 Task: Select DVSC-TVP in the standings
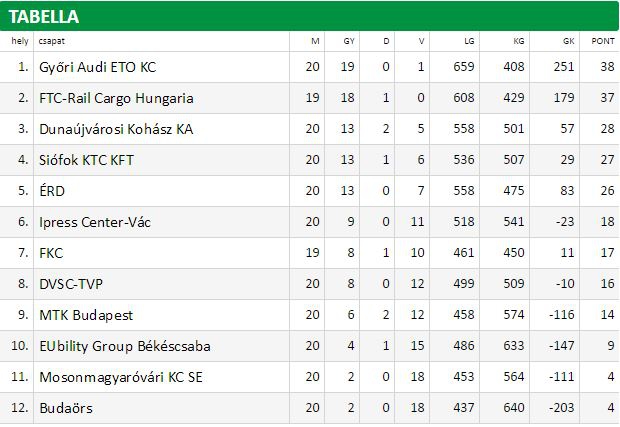point(71,284)
